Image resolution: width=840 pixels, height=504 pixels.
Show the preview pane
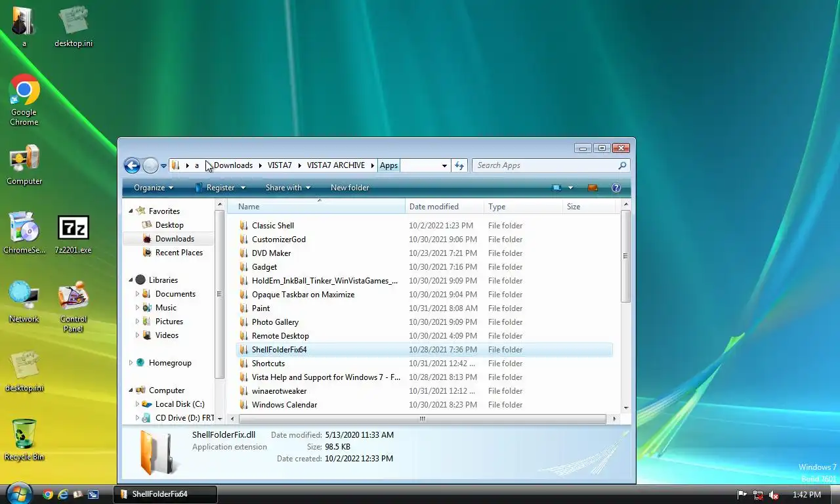tap(593, 188)
